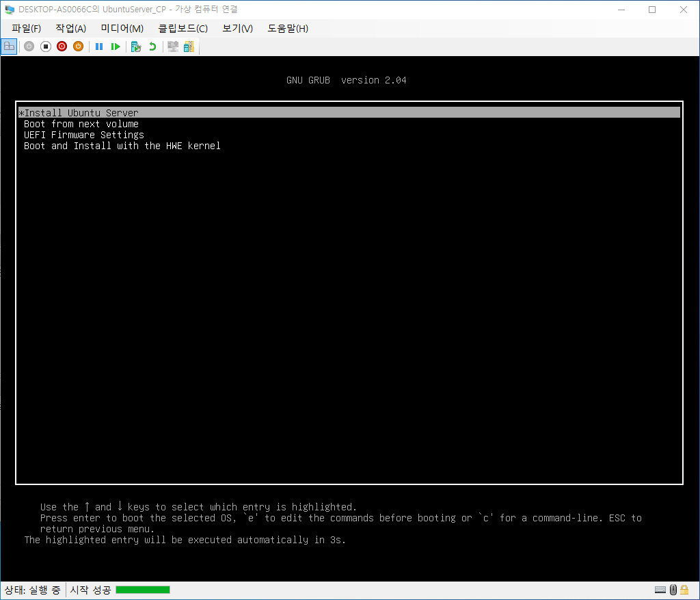Open the 도움말(H) menu
700x600 pixels.
coord(288,29)
